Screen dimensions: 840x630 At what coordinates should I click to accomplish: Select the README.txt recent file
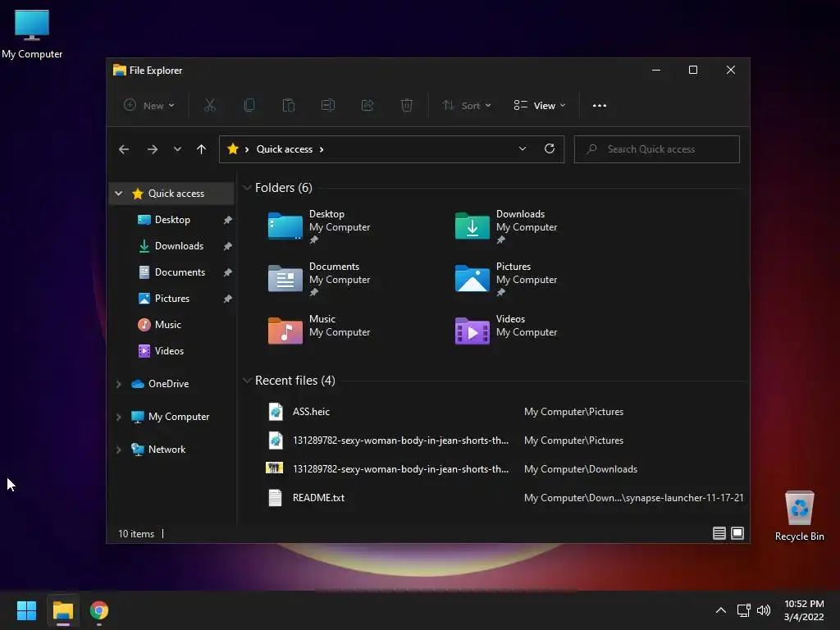504,498
